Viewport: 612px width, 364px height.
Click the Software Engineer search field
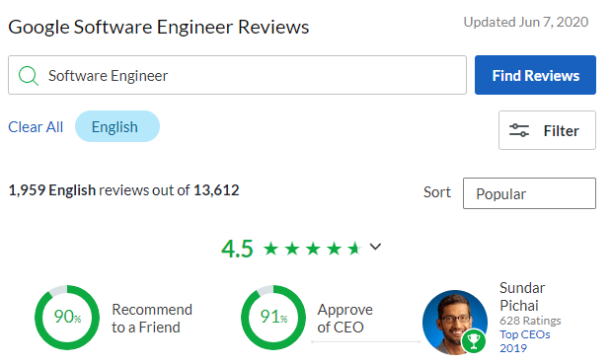point(237,75)
